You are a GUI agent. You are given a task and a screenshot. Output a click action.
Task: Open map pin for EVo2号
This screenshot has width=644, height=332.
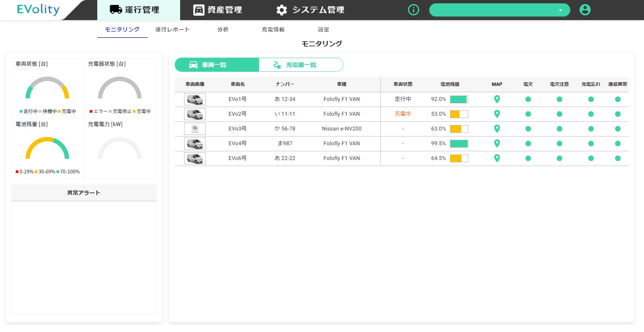point(497,114)
